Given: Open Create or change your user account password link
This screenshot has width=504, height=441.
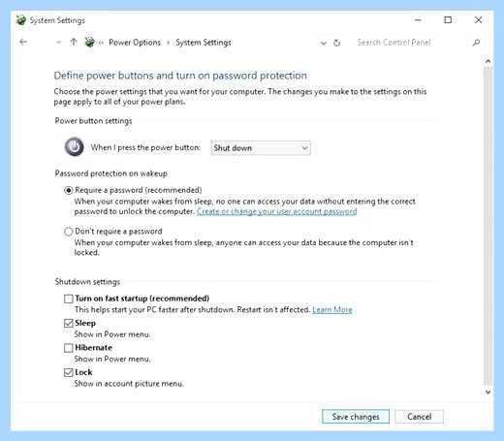Looking at the screenshot, I should [277, 211].
